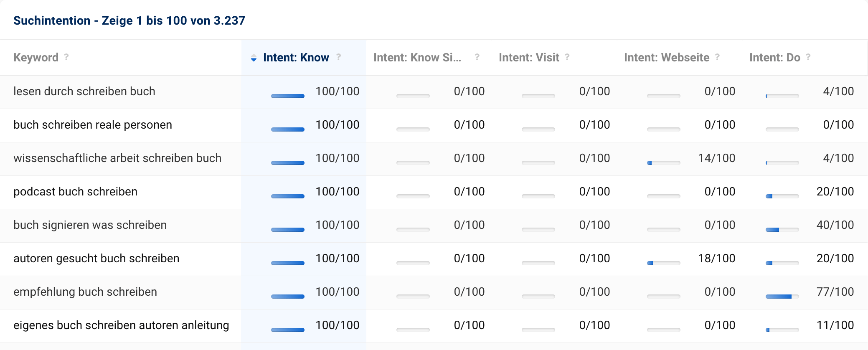The width and height of the screenshot is (868, 350).
Task: Click the 77/100 Do value
Action: click(x=835, y=292)
